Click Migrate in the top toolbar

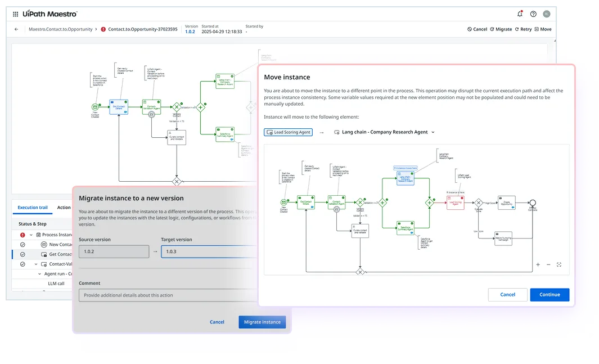(501, 29)
